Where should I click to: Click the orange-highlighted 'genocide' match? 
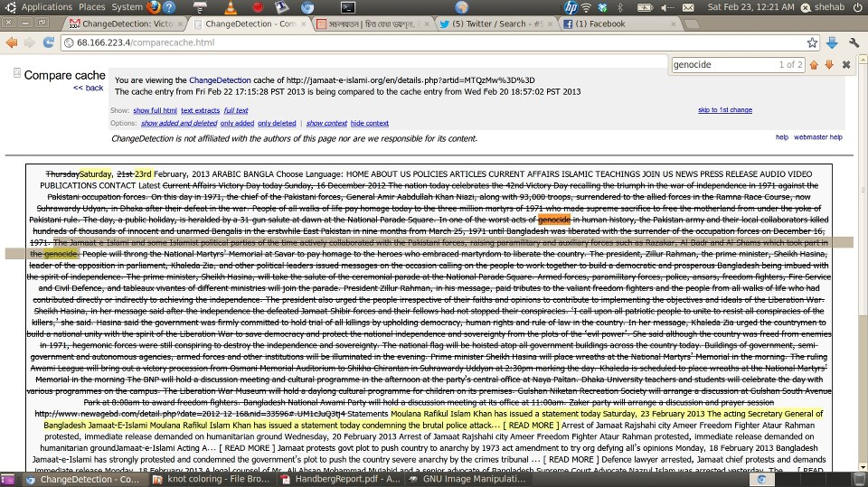pyautogui.click(x=553, y=220)
